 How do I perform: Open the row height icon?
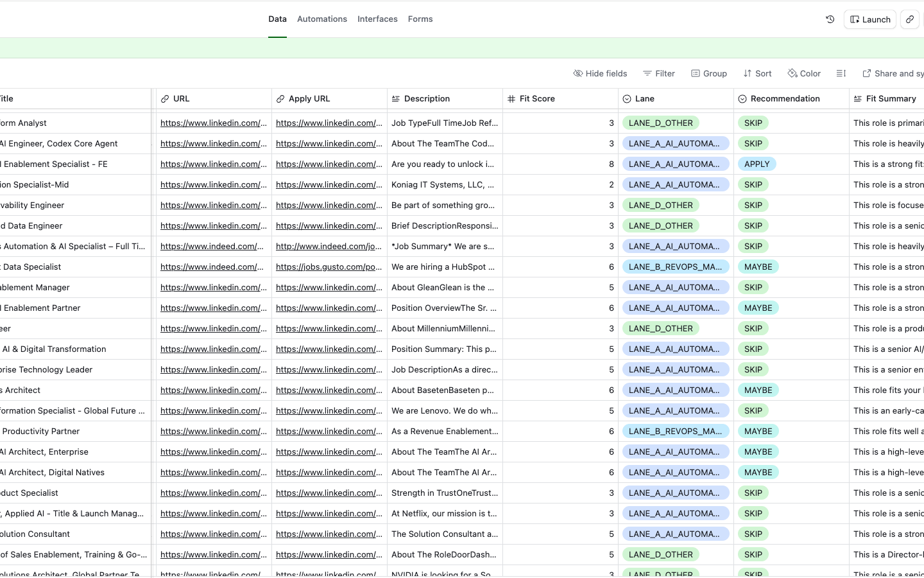841,73
